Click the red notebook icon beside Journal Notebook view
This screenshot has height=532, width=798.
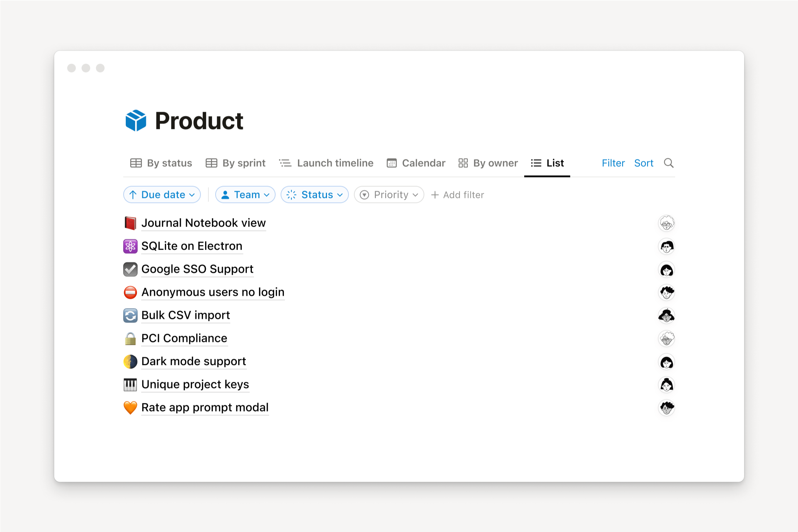(130, 223)
